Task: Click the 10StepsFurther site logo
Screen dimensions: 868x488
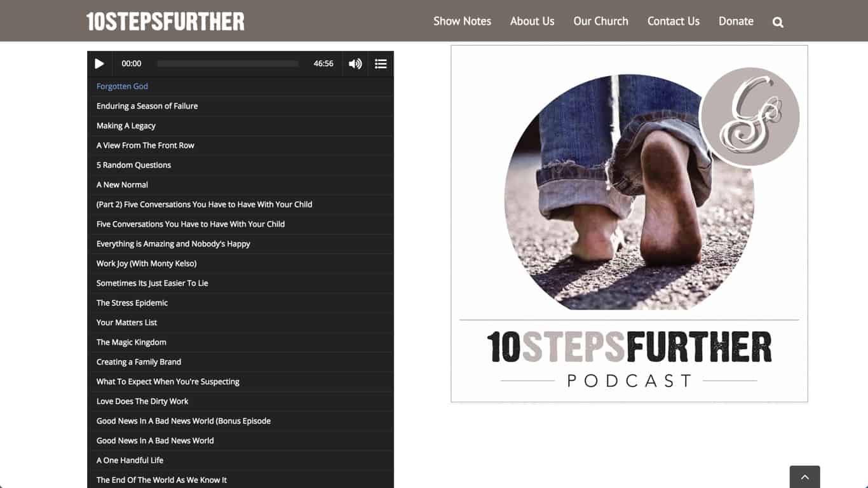Action: click(x=165, y=21)
